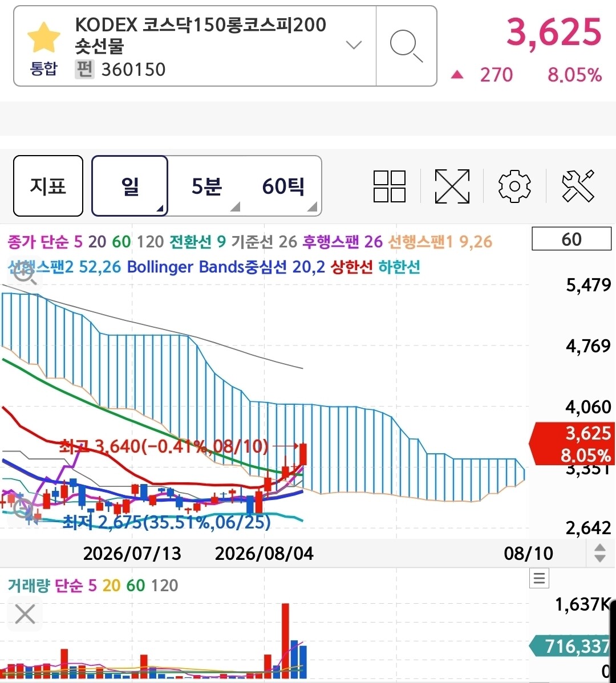
Task: Click the 통합 label under star
Action: pos(43,68)
